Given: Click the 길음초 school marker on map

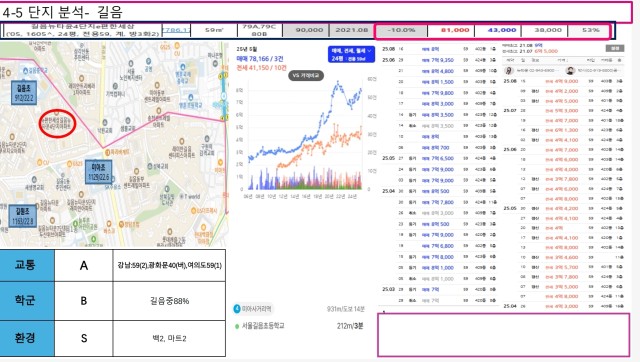Looking at the screenshot, I should [24, 92].
